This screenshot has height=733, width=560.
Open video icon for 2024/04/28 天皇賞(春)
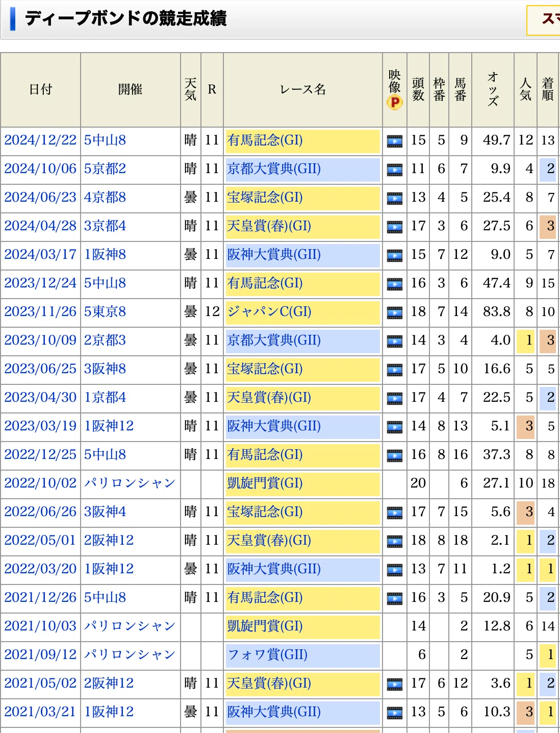point(394,227)
